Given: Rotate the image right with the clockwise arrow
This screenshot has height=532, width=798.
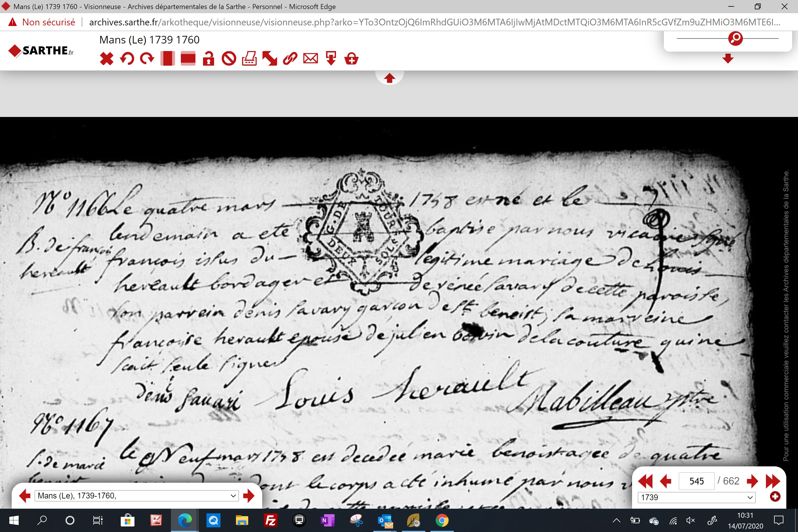Looking at the screenshot, I should 147,59.
